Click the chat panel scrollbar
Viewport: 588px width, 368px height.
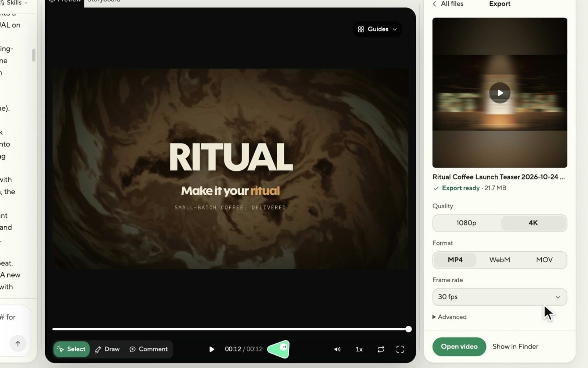coord(34,55)
